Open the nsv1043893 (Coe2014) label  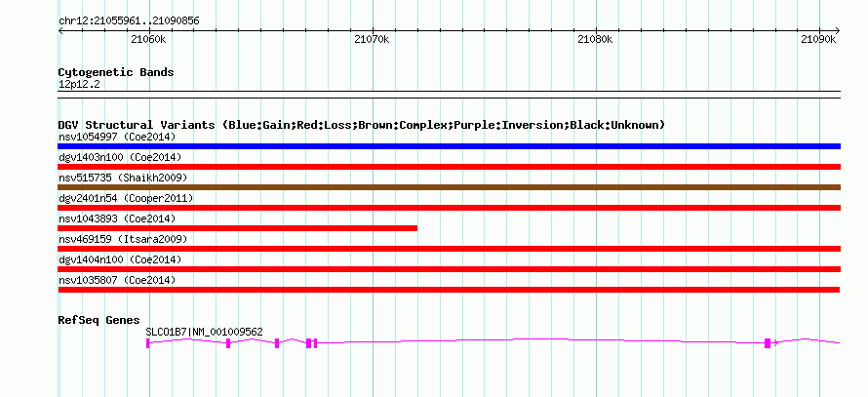click(x=117, y=218)
